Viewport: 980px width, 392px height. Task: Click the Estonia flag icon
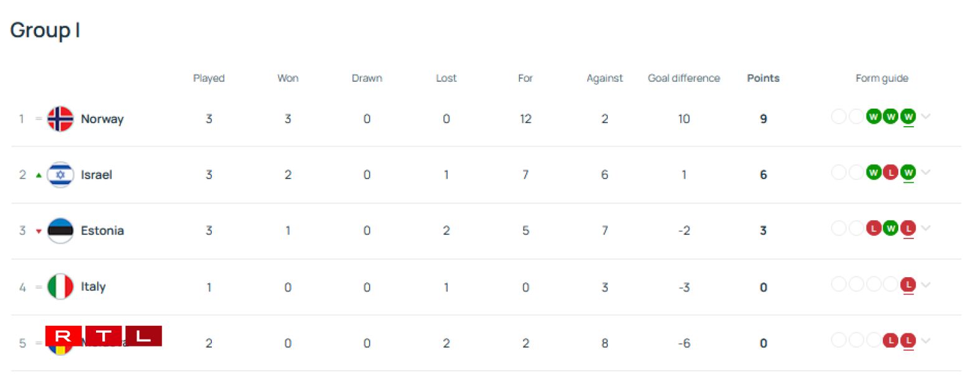60,230
